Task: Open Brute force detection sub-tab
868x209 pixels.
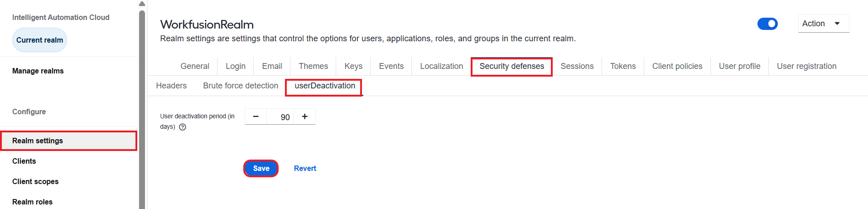Action: pos(241,86)
